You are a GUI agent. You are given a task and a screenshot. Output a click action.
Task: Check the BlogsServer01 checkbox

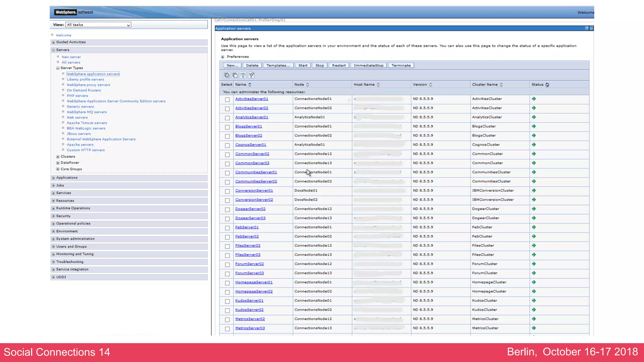(x=227, y=127)
